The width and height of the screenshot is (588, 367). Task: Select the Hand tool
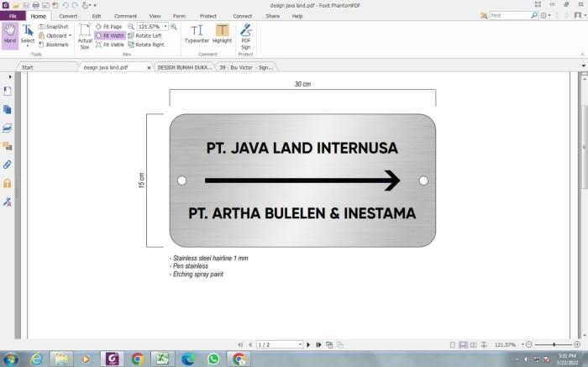pyautogui.click(x=10, y=35)
